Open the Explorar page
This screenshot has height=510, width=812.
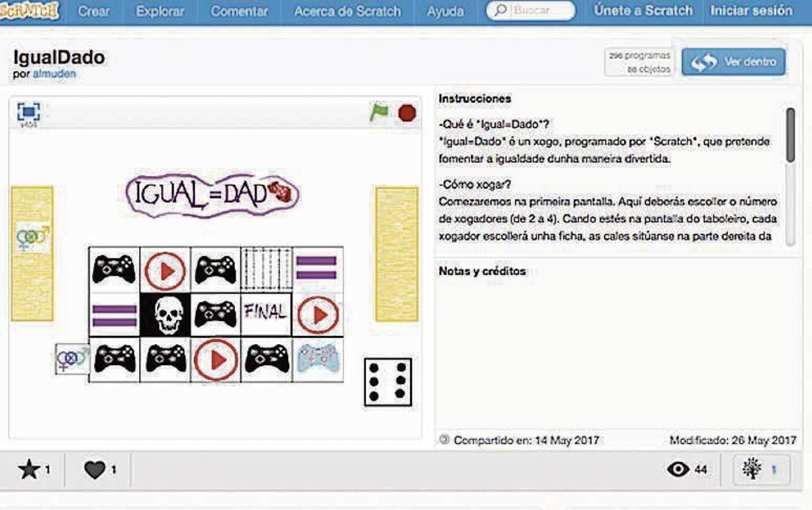[x=161, y=12]
